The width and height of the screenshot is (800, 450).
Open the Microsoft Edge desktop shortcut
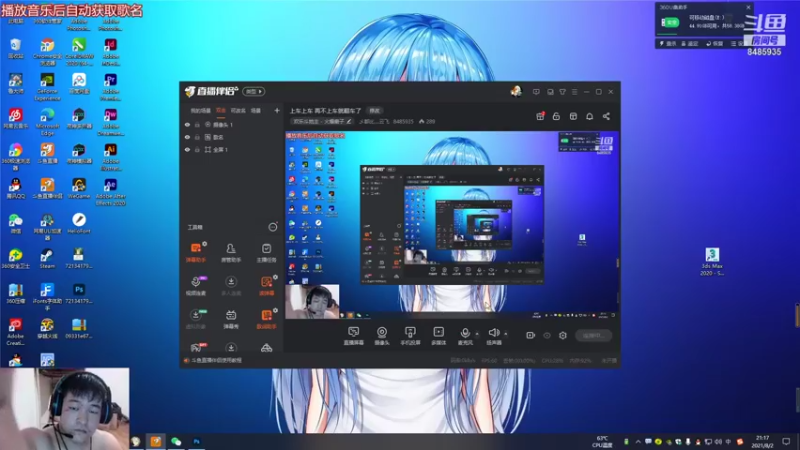(47, 121)
